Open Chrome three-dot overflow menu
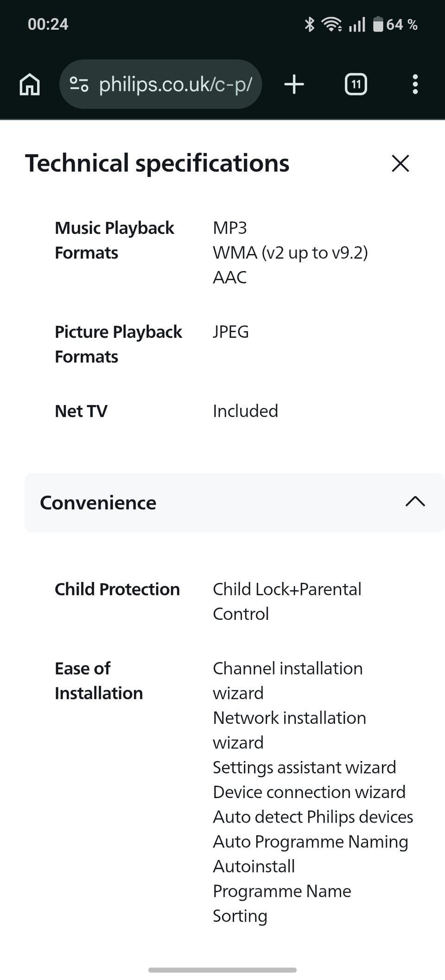This screenshot has width=445, height=980. (x=415, y=84)
